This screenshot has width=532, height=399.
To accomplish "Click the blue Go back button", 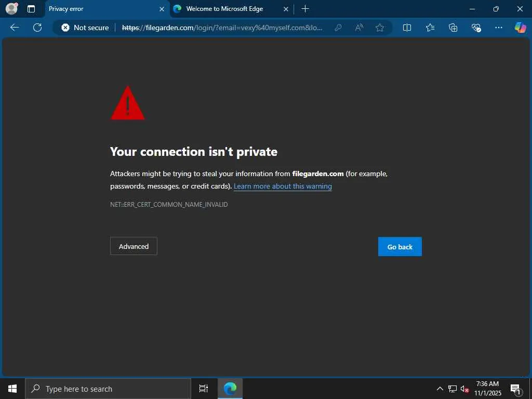I will pyautogui.click(x=400, y=247).
